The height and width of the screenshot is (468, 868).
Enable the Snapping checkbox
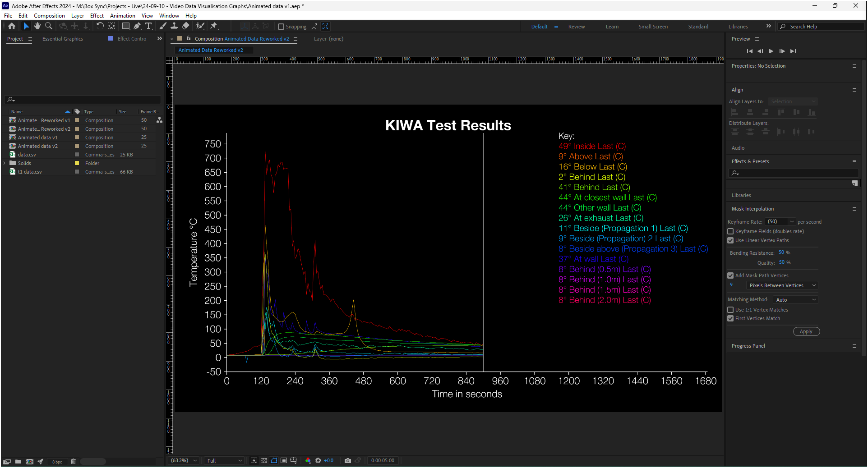click(281, 27)
